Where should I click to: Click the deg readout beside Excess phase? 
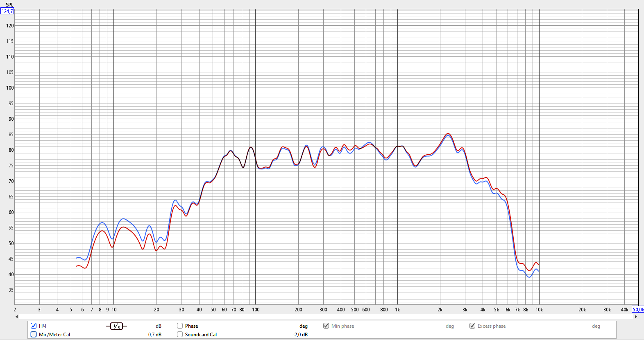[x=596, y=326]
